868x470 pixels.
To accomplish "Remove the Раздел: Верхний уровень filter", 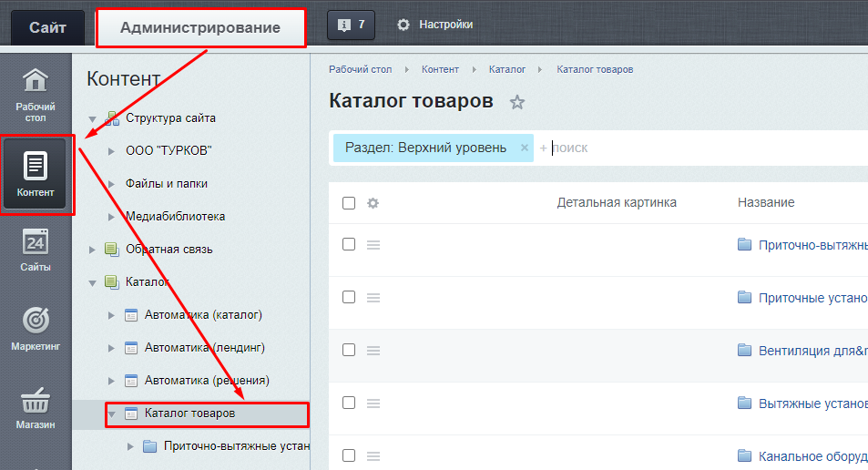I will (x=525, y=148).
